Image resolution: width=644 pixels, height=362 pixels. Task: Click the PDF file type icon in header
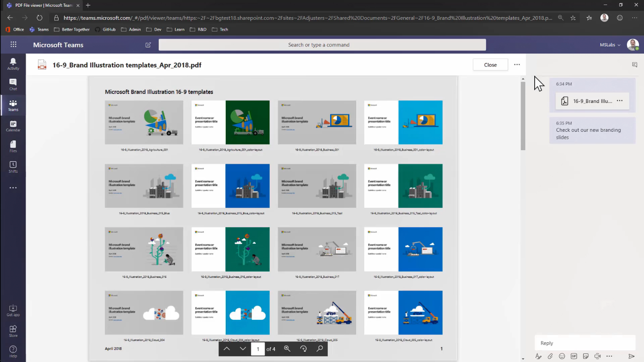point(42,65)
